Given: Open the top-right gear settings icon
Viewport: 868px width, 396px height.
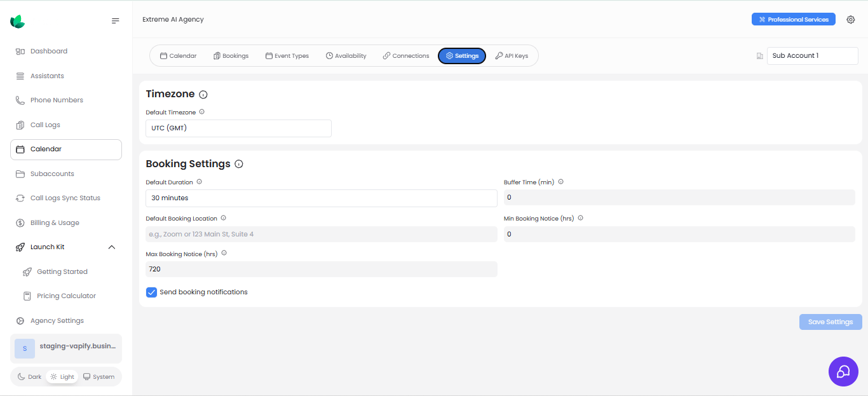Looking at the screenshot, I should [x=851, y=20].
